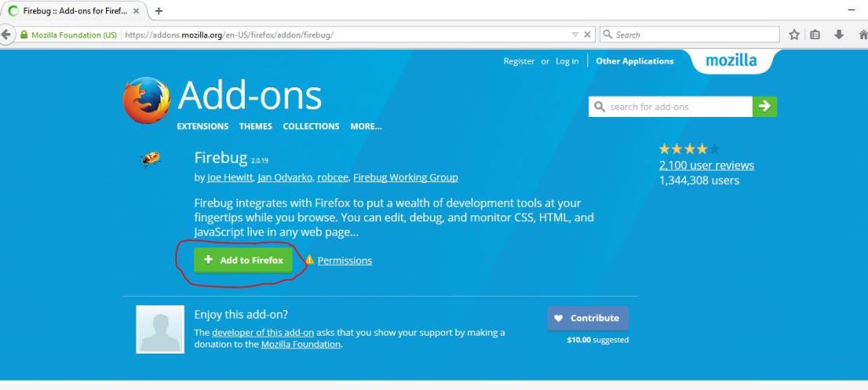
Task: Click the Firebug bug icon
Action: tap(151, 159)
